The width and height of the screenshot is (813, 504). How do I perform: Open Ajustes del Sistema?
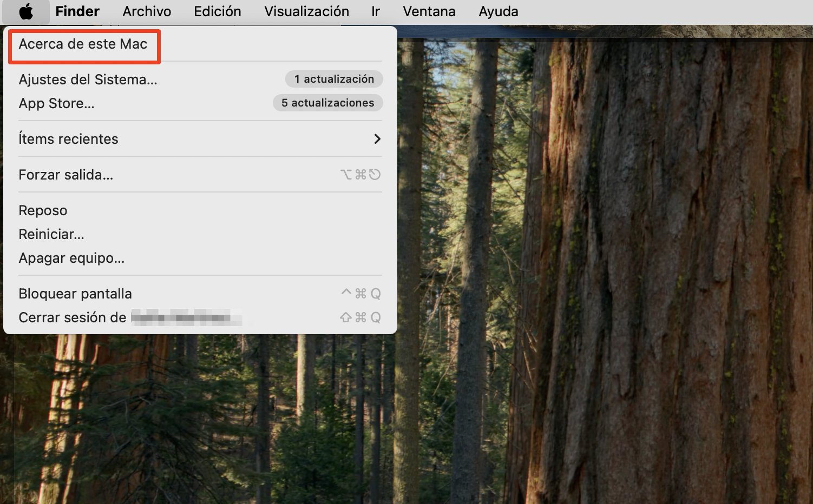[88, 79]
